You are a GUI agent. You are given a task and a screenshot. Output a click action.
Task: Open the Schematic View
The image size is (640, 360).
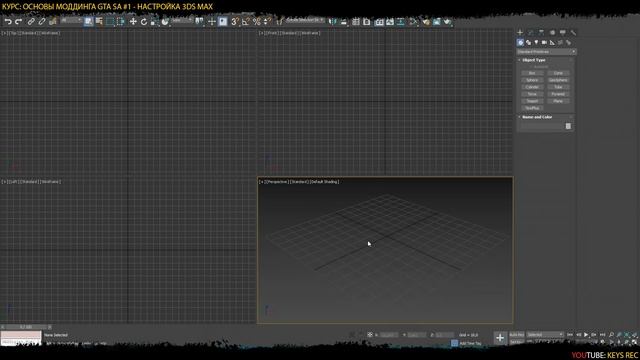coord(400,21)
